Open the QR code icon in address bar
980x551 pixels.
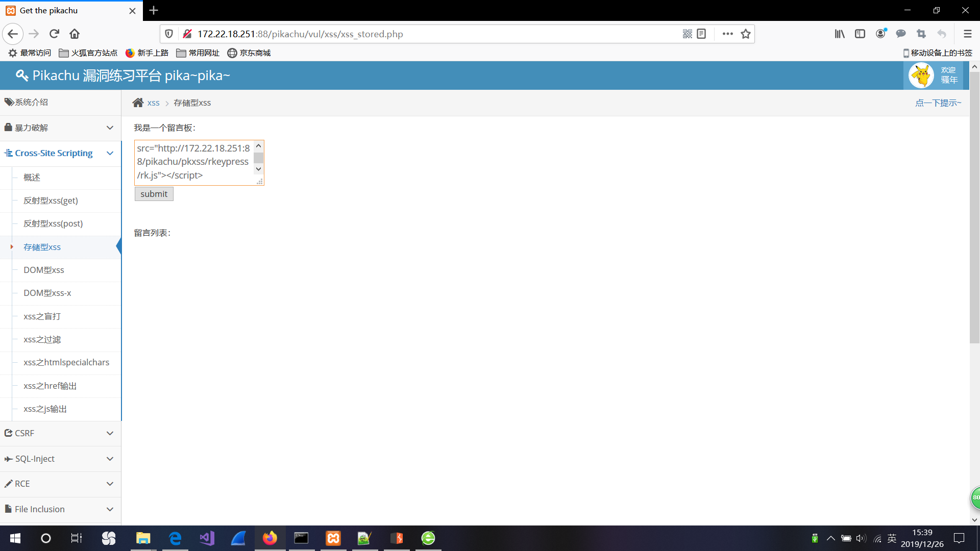coord(687,34)
